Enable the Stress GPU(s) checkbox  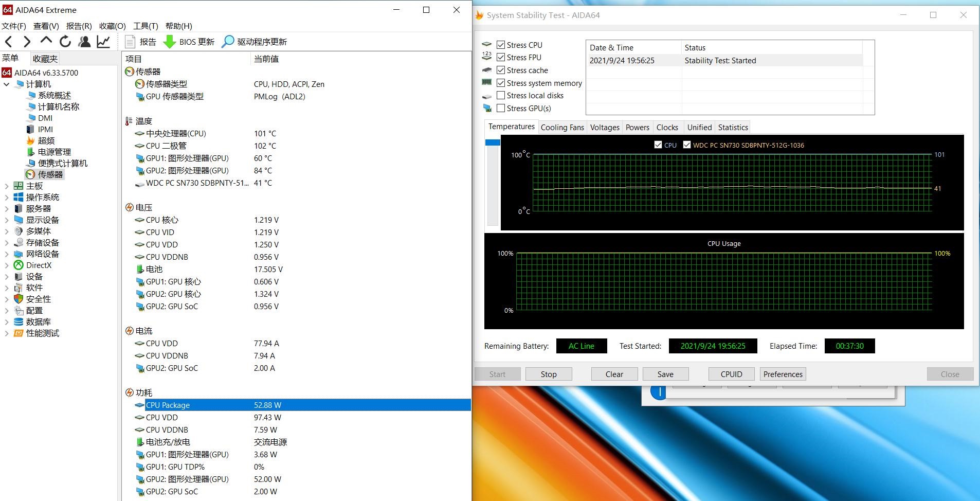501,109
